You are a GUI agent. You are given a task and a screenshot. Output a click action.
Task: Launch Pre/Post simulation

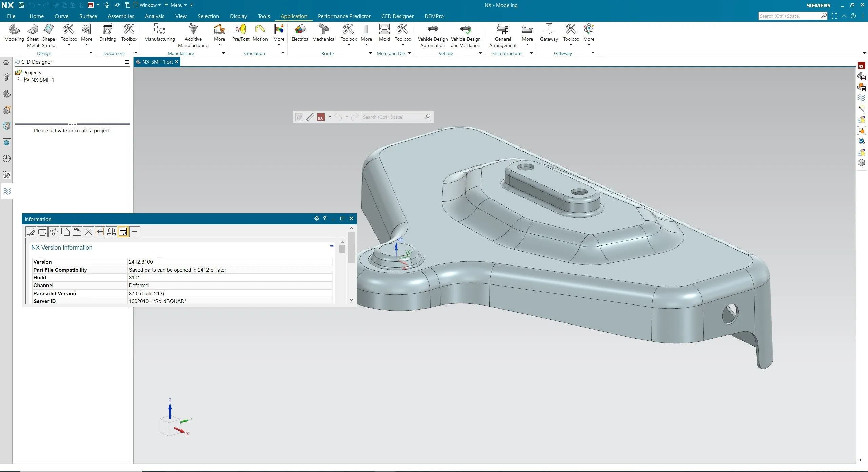(241, 33)
